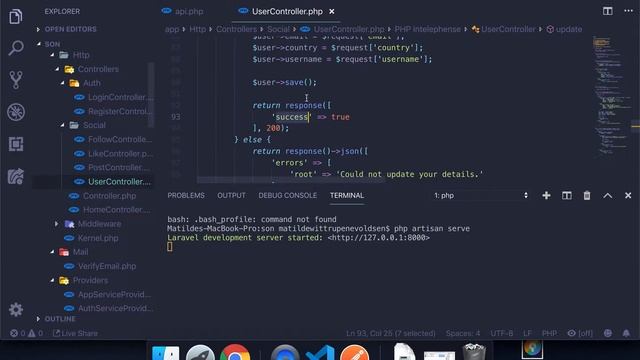Open the terminal selector dropdown '1: php'
This screenshot has width=640, height=360.
coord(480,196)
